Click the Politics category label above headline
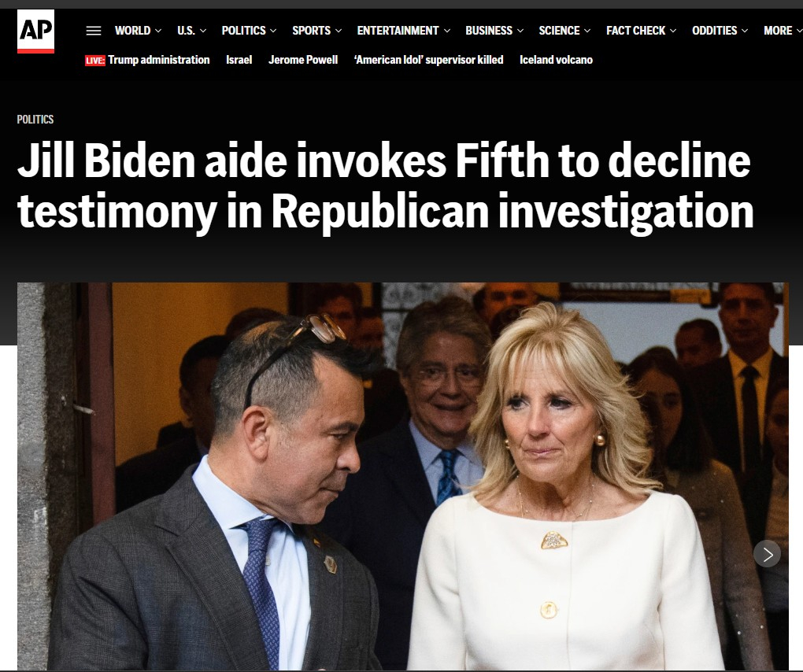 (x=35, y=120)
